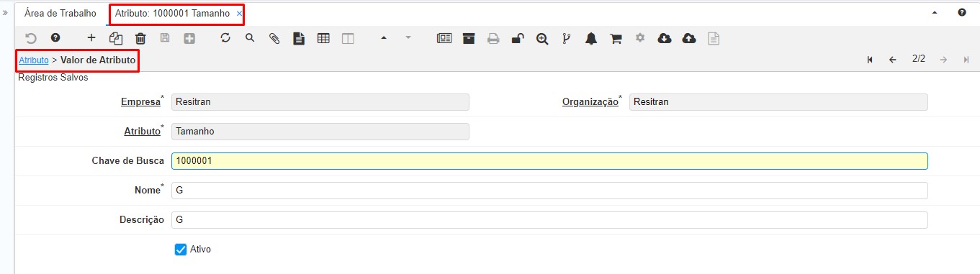980x274 pixels.
Task: Click the Atributo Tamanho field
Action: coord(320,132)
